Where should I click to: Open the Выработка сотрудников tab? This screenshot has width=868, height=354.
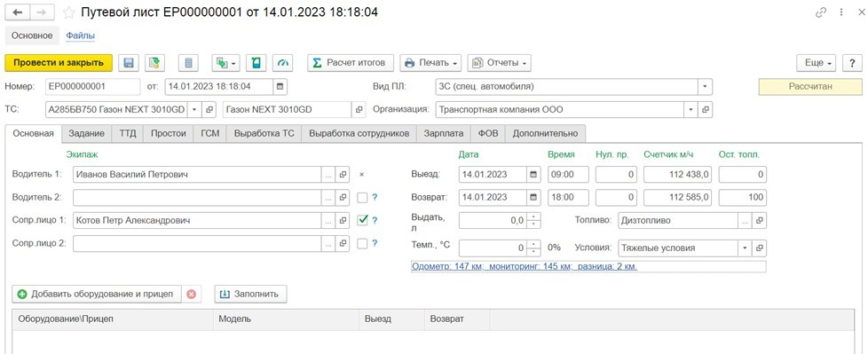pyautogui.click(x=359, y=133)
